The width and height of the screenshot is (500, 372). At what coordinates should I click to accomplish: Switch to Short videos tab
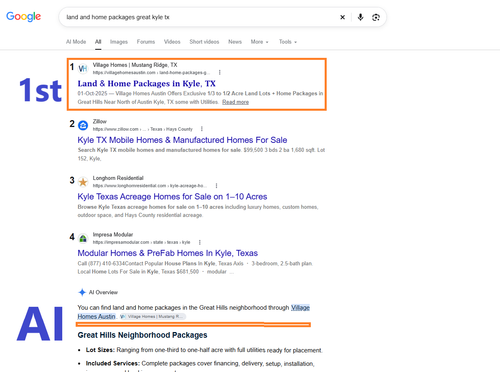(x=204, y=42)
